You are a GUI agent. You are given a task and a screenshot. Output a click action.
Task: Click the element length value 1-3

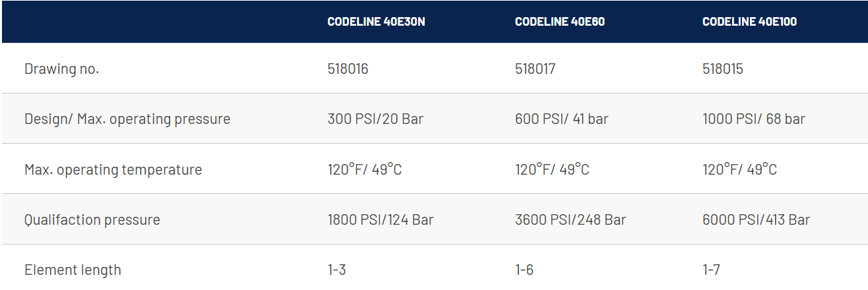tap(336, 270)
